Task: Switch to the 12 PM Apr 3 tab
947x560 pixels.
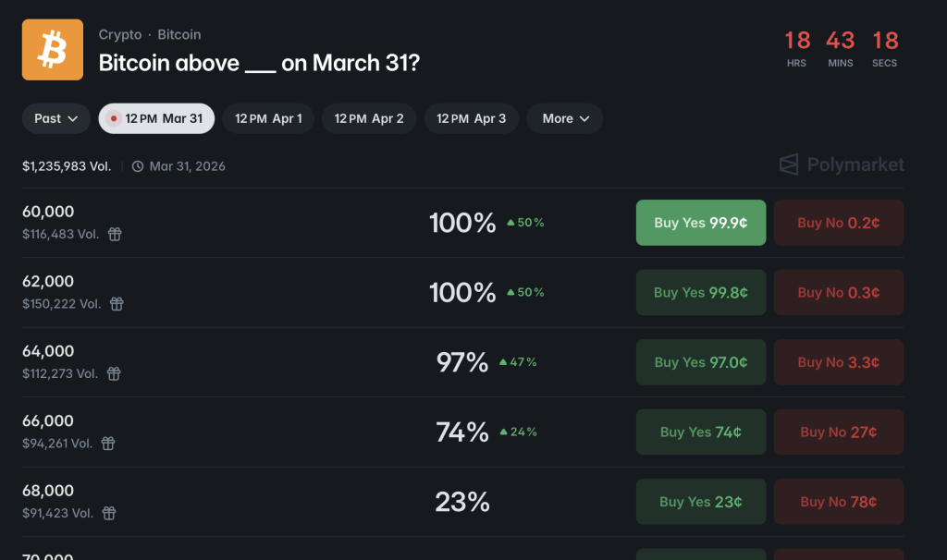Action: (471, 118)
